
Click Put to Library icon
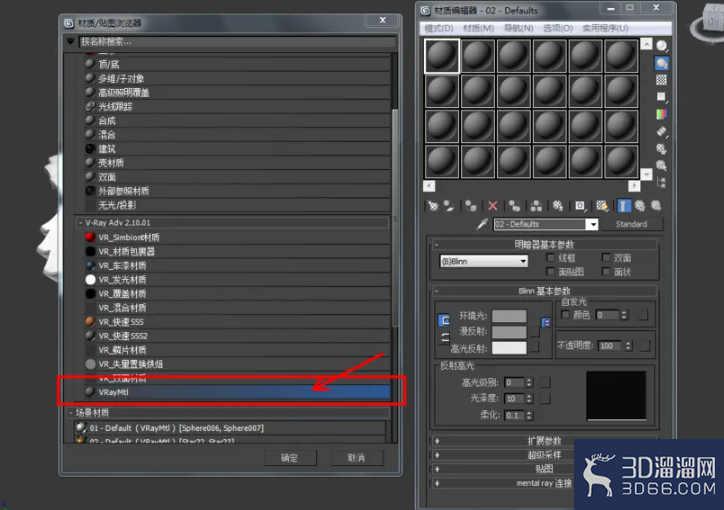[x=558, y=206]
